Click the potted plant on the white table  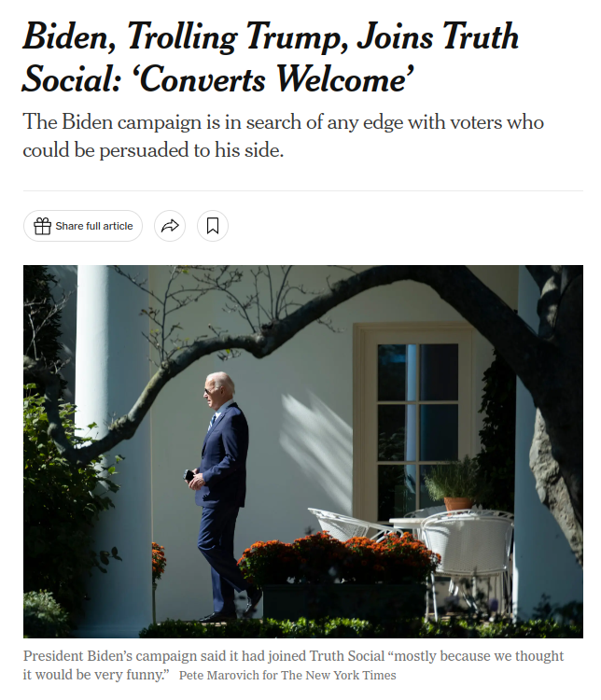[455, 486]
